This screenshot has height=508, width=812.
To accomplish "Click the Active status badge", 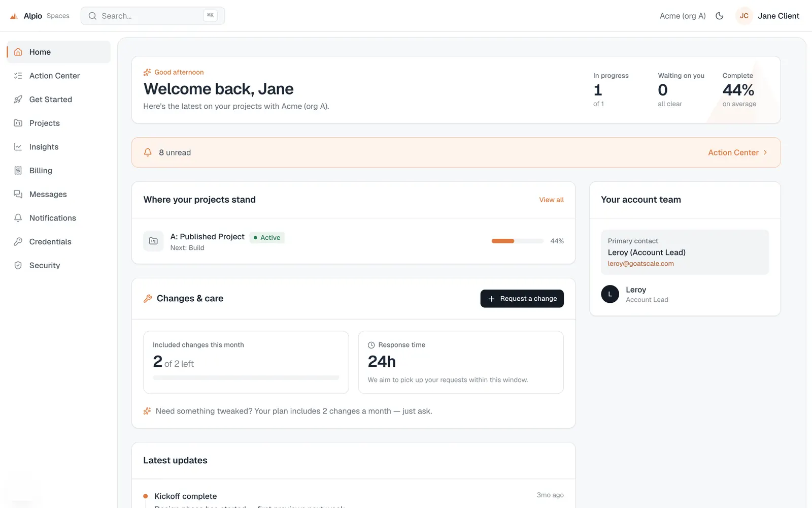I will [x=267, y=237].
